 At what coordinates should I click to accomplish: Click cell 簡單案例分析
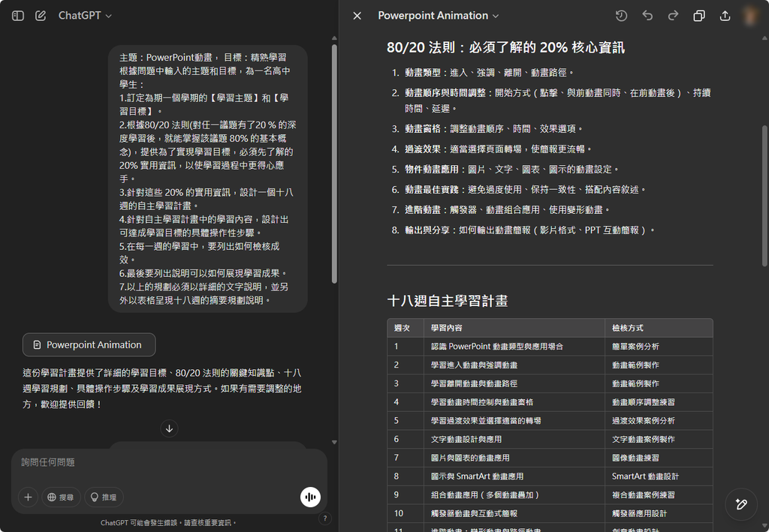(x=659, y=347)
